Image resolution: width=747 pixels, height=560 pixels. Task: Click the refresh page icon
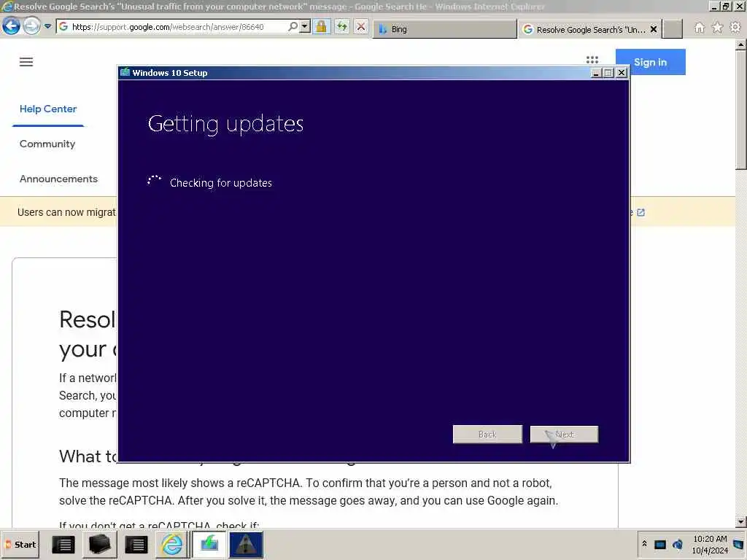(x=341, y=27)
